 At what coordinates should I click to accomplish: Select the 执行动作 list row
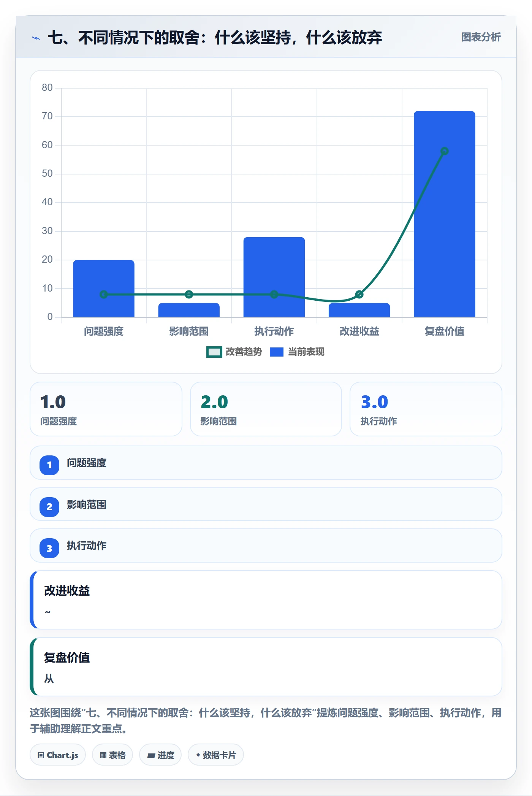click(266, 545)
